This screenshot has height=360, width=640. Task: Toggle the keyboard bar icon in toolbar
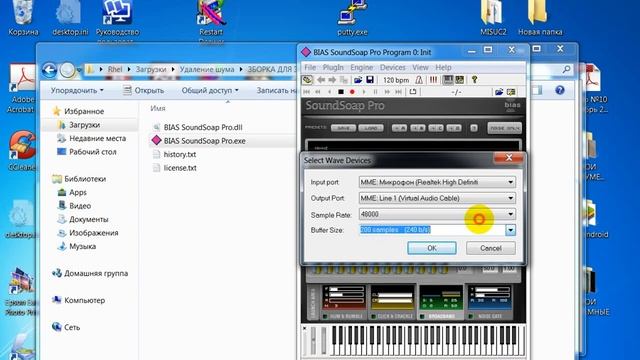448,80
